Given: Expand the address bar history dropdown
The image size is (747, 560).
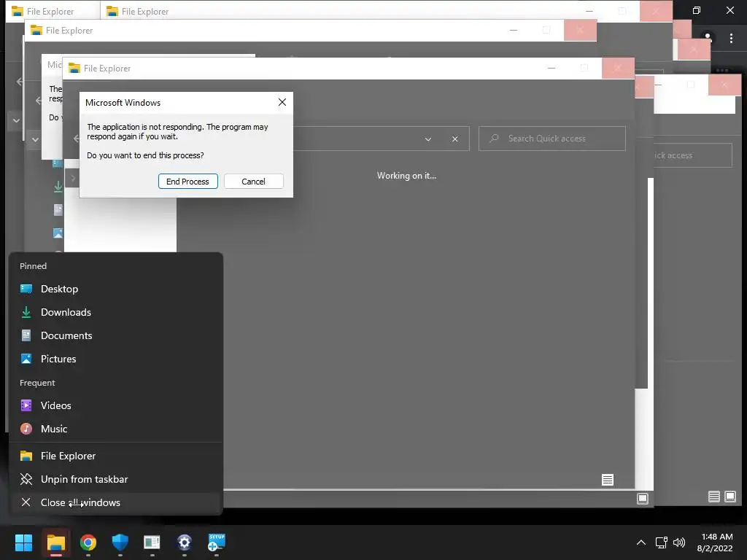Looking at the screenshot, I should 428,139.
